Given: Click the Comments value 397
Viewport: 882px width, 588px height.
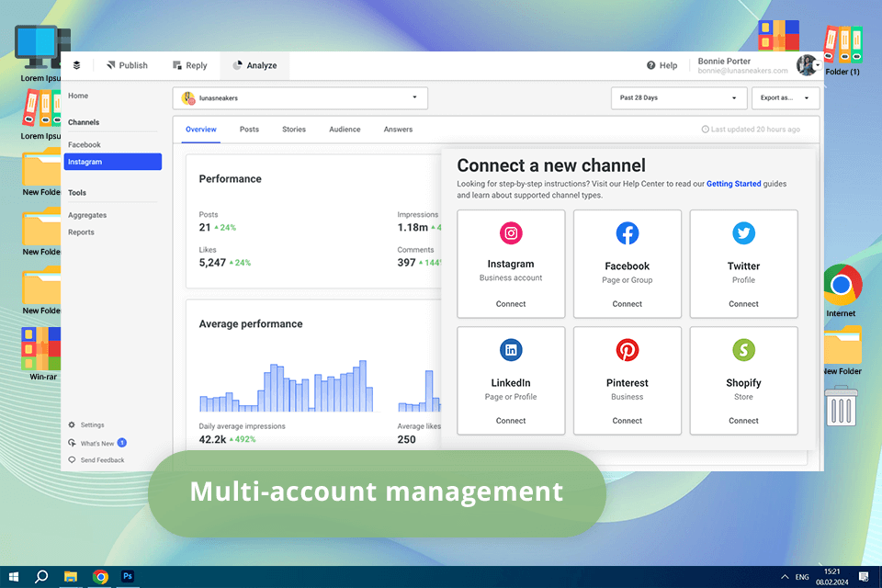Looking at the screenshot, I should pyautogui.click(x=406, y=262).
